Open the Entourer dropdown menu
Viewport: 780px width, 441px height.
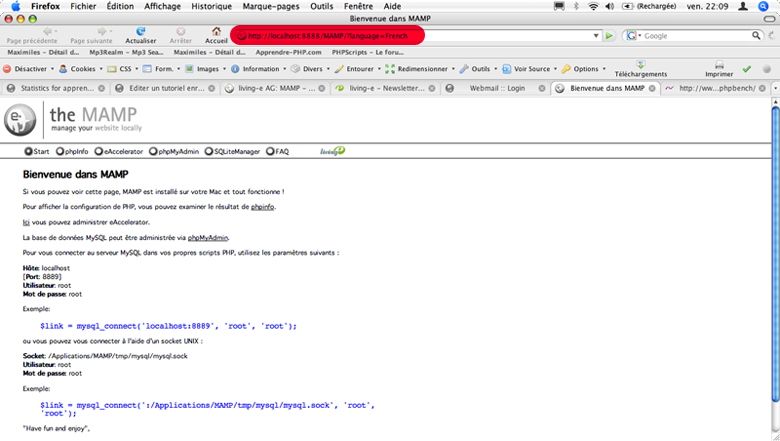click(358, 69)
